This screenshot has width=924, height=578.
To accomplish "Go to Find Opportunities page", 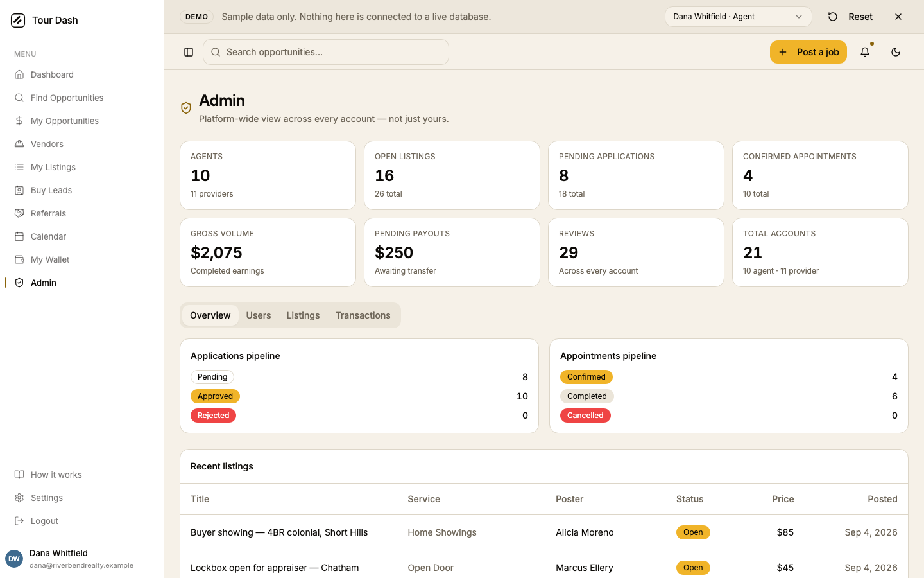I will tap(81, 98).
